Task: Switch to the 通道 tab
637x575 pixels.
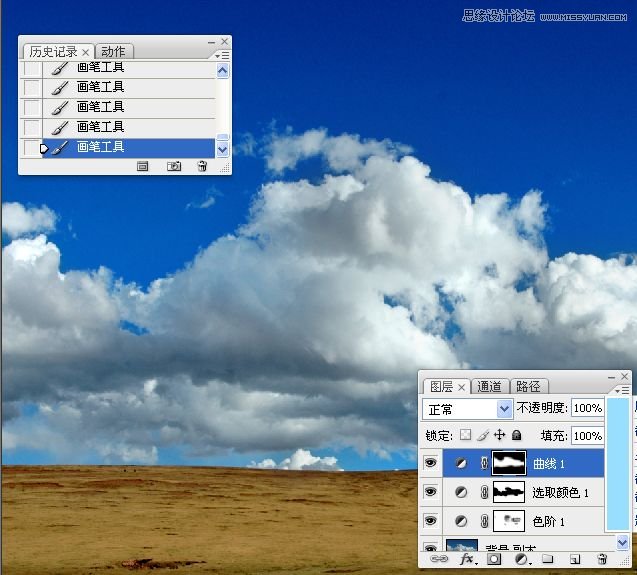Action: pyautogui.click(x=489, y=387)
